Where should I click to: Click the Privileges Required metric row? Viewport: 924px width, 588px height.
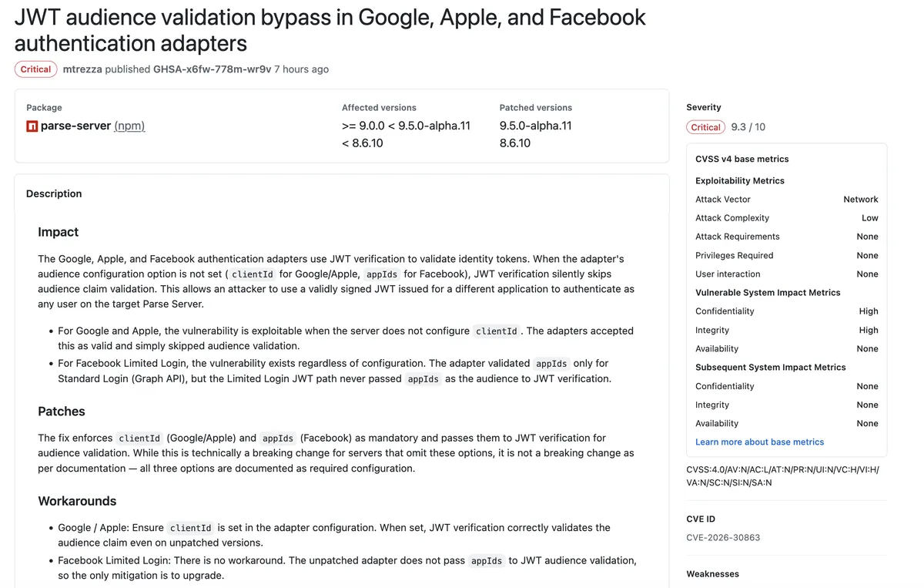(786, 256)
